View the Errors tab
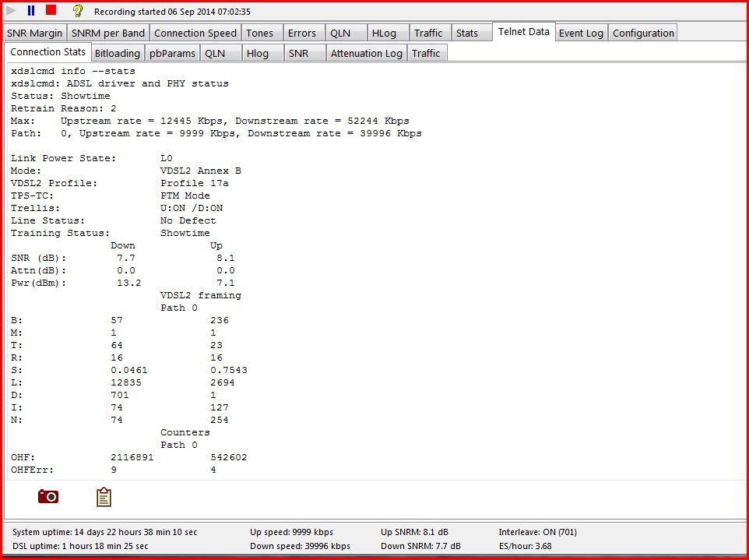 304,33
